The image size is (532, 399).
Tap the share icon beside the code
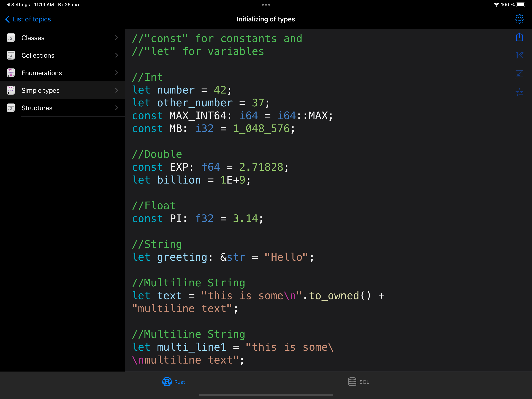coord(519,37)
